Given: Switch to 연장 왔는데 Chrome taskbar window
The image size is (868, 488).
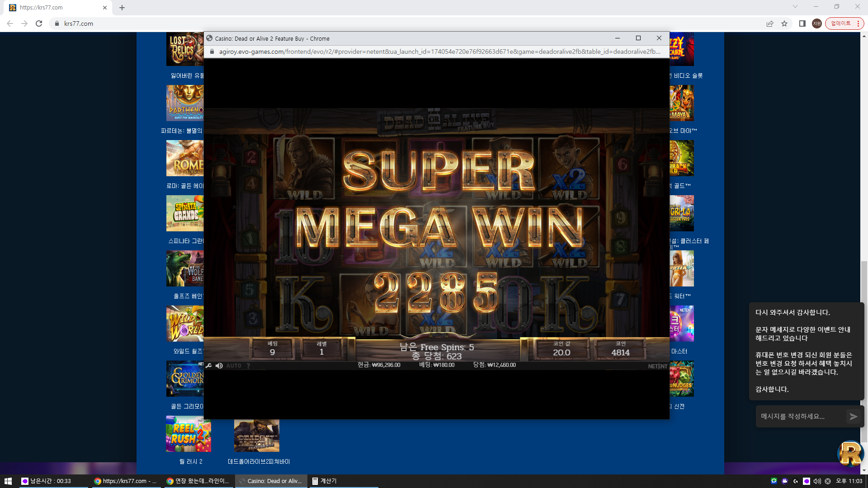Looking at the screenshot, I should click(198, 481).
